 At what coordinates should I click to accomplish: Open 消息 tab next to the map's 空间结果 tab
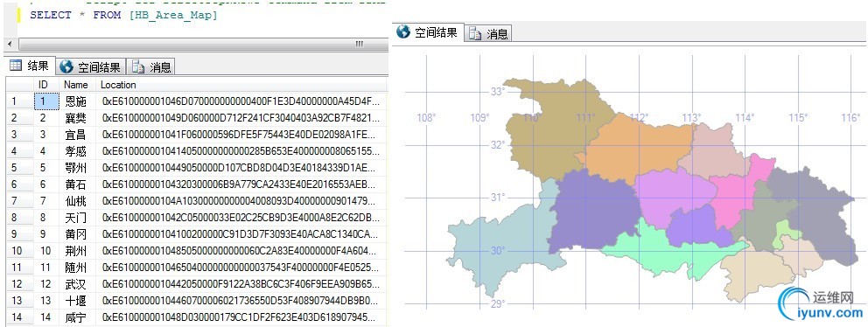[488, 33]
